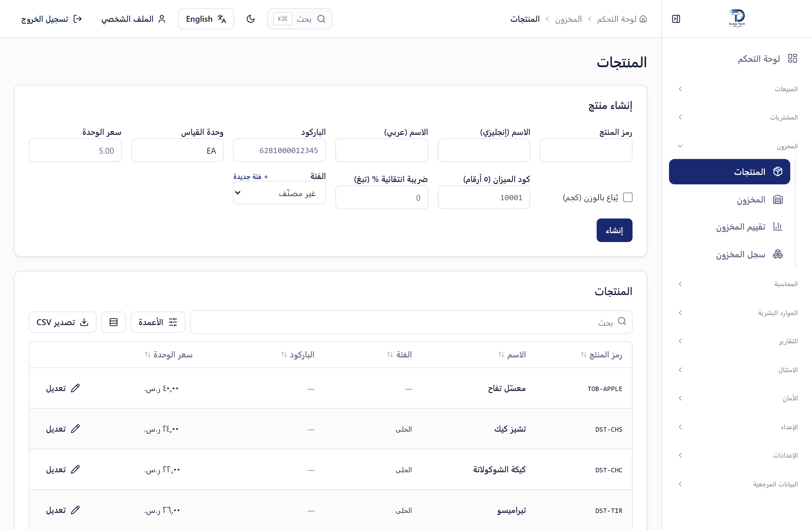Sort by product code column arrows
This screenshot has width=812, height=530.
click(584, 355)
